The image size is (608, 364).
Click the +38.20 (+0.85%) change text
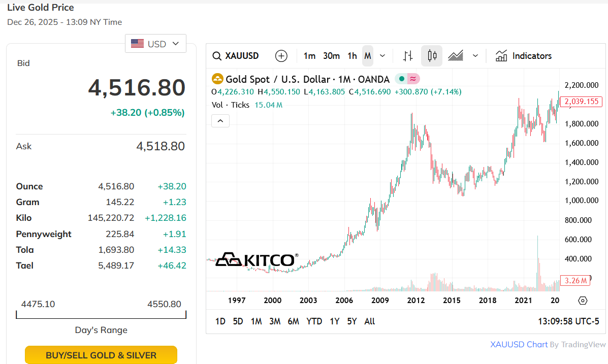147,112
